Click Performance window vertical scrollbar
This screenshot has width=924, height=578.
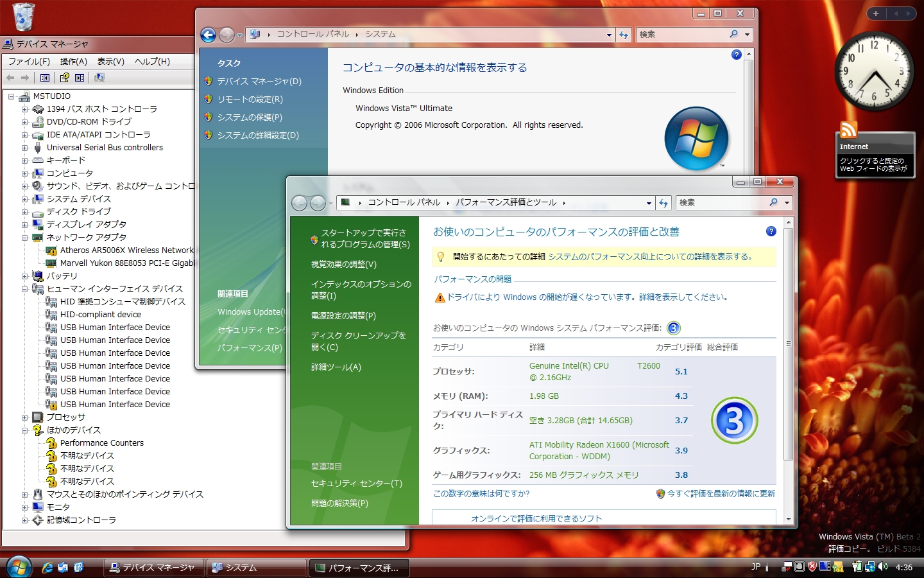pyautogui.click(x=789, y=370)
